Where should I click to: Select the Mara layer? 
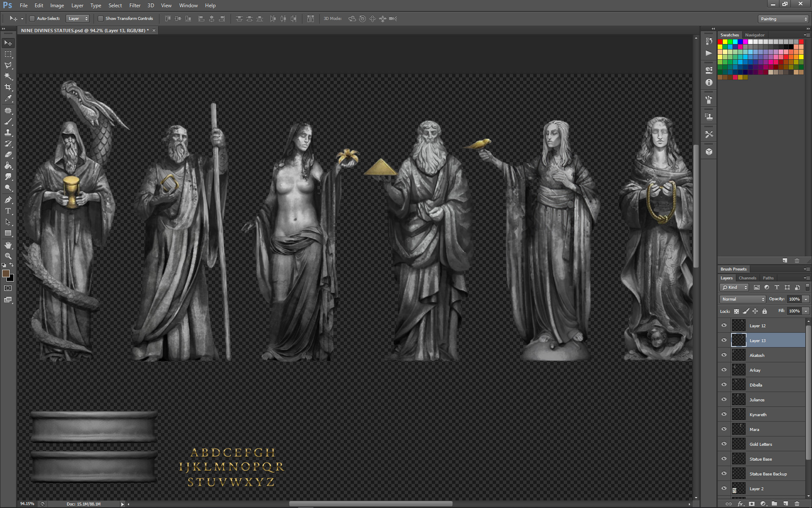[762, 429]
